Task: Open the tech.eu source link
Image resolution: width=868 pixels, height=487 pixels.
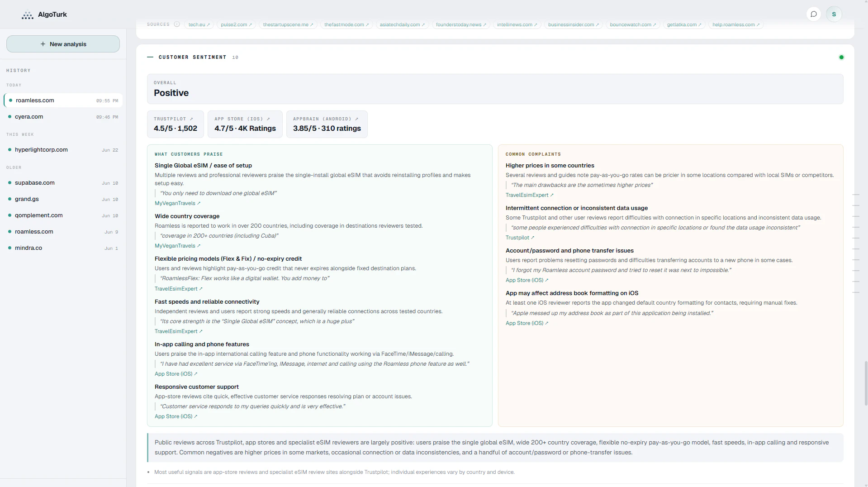Action: click(199, 24)
